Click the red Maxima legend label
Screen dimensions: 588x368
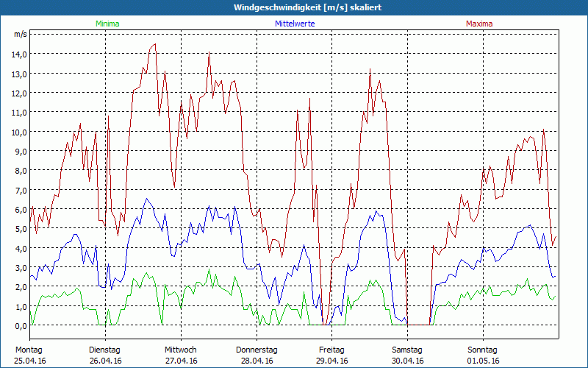tap(479, 24)
